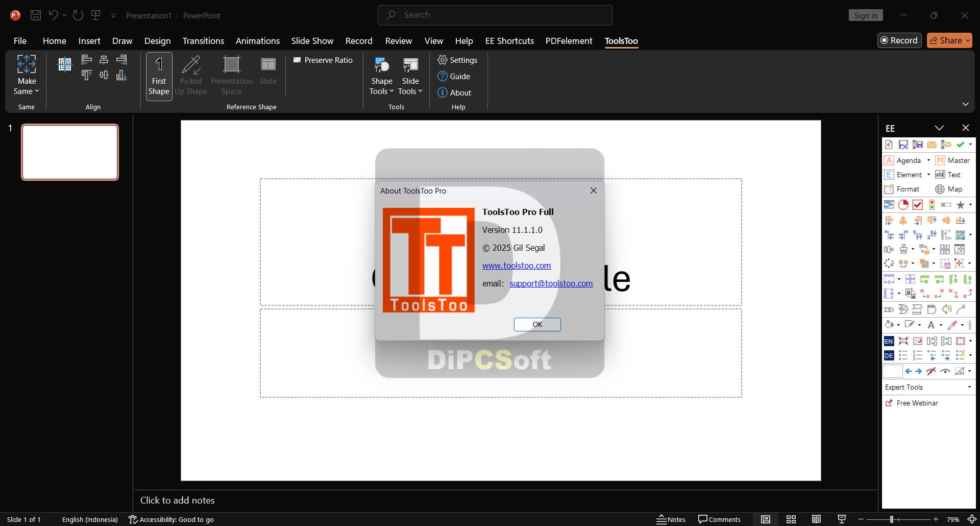
Task: Open Map tool in EE panel
Action: [948, 189]
